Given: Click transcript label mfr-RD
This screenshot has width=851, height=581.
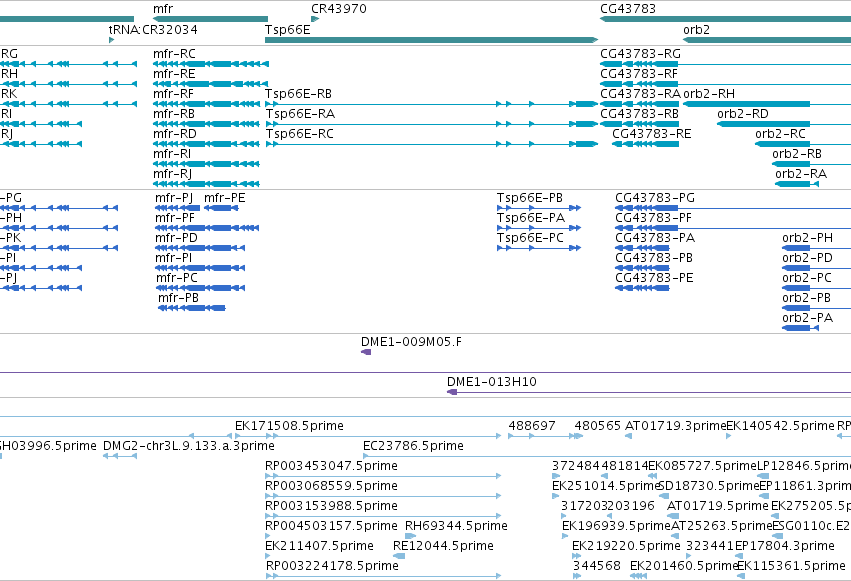Looking at the screenshot, I should (x=175, y=134).
